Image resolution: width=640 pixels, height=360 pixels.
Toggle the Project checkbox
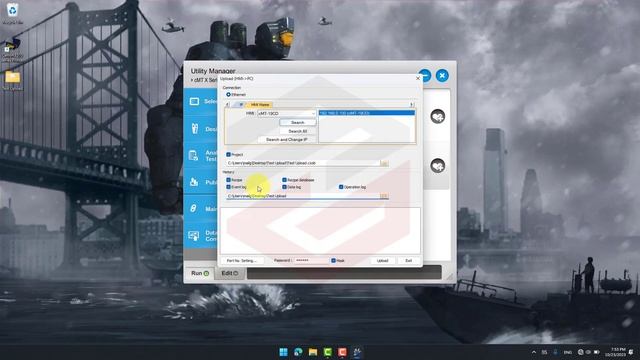tap(229, 154)
